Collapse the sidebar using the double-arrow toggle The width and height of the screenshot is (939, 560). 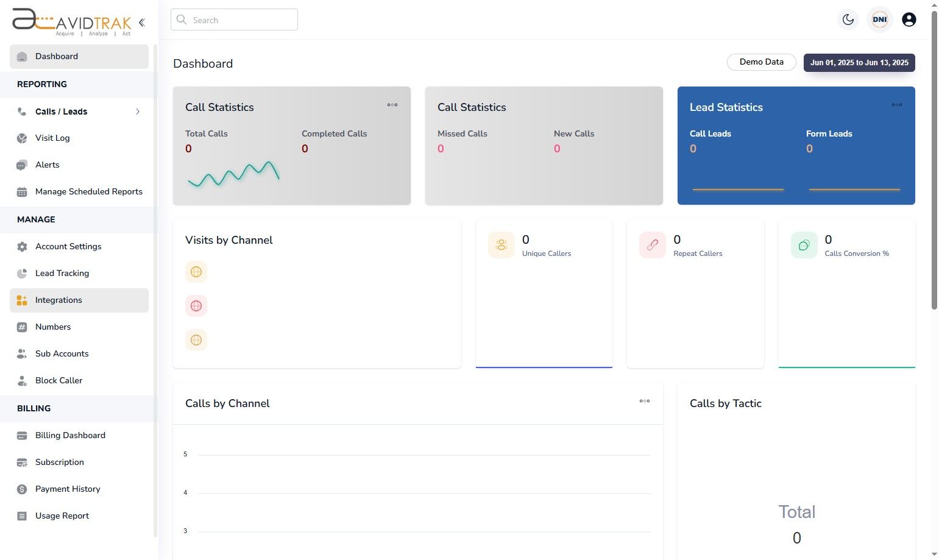click(141, 22)
